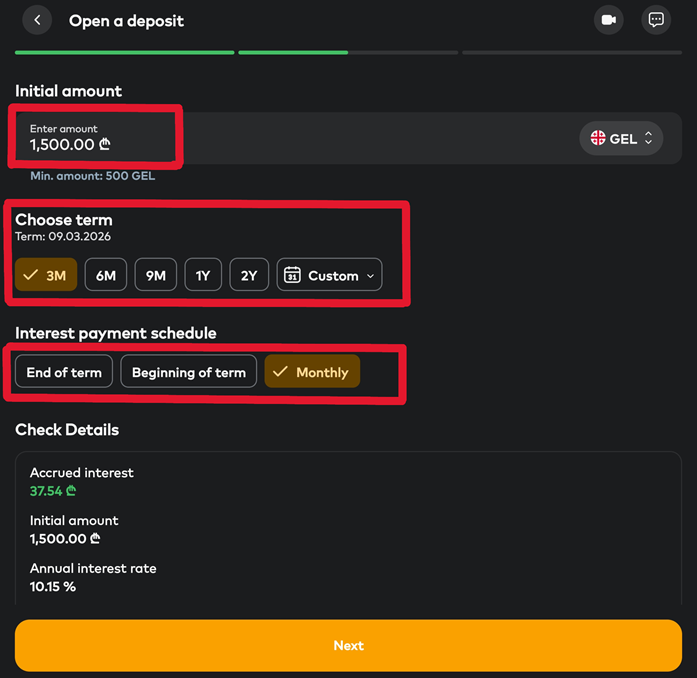Viewport: 697px width, 678px height.
Task: Click the checkmark icon on Monthly option
Action: pos(280,372)
